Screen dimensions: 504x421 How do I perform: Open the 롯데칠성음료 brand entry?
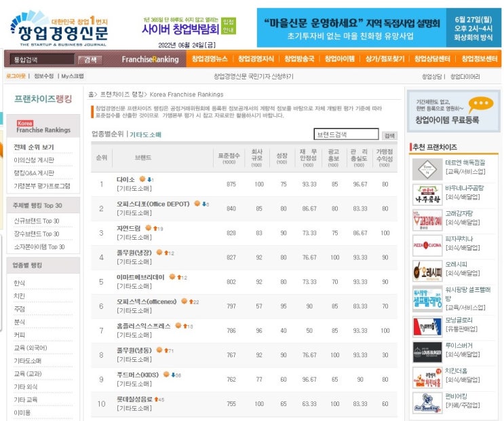coord(134,399)
